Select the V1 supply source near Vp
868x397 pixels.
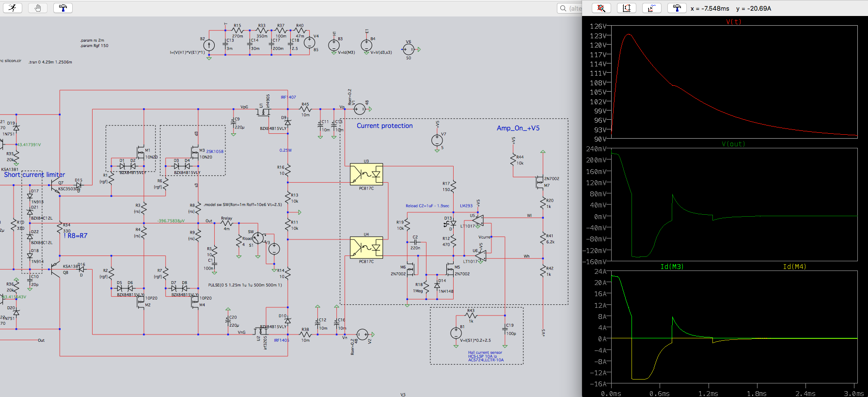pos(360,109)
